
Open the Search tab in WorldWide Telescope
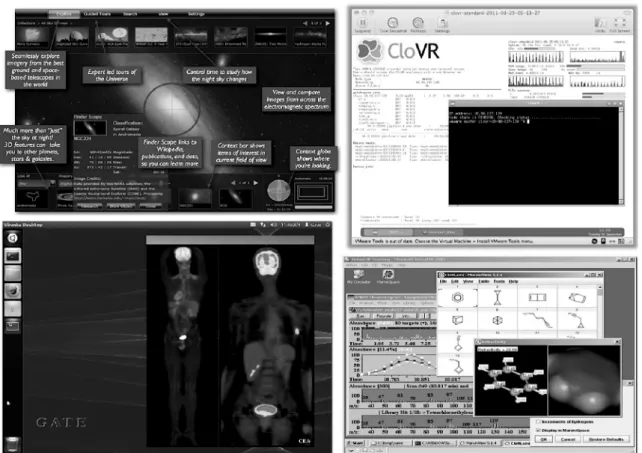click(130, 14)
